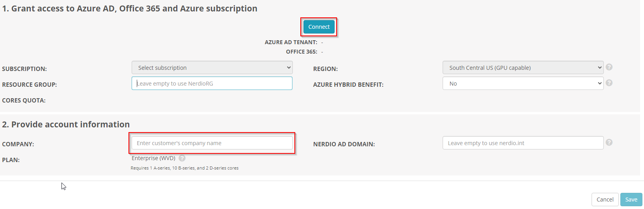Open the Azure Hybrid Benefit 'No' dropdown

point(523,83)
